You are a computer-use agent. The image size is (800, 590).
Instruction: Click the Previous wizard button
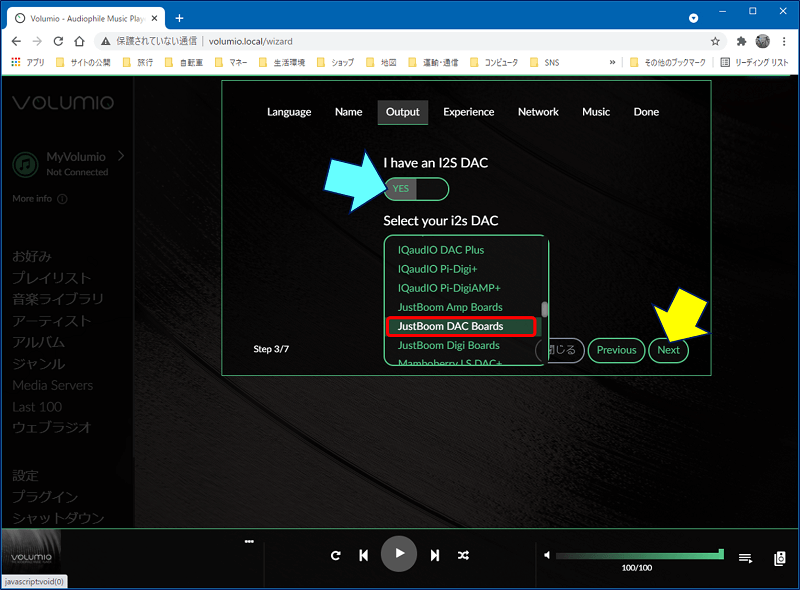click(616, 351)
